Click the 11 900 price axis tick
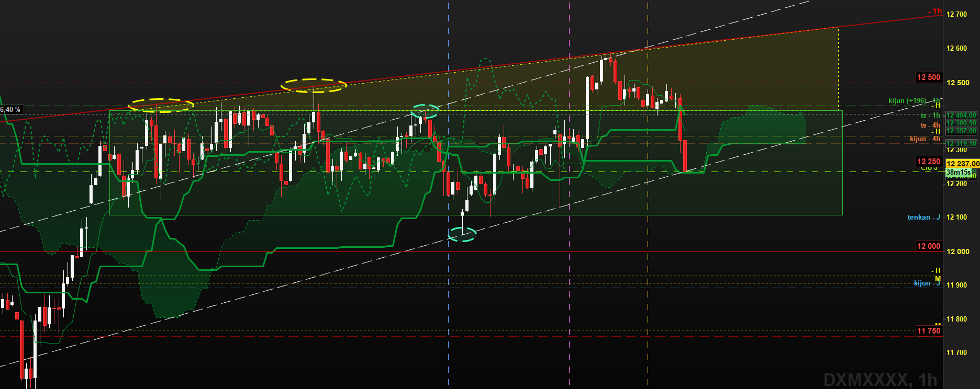 click(956, 285)
